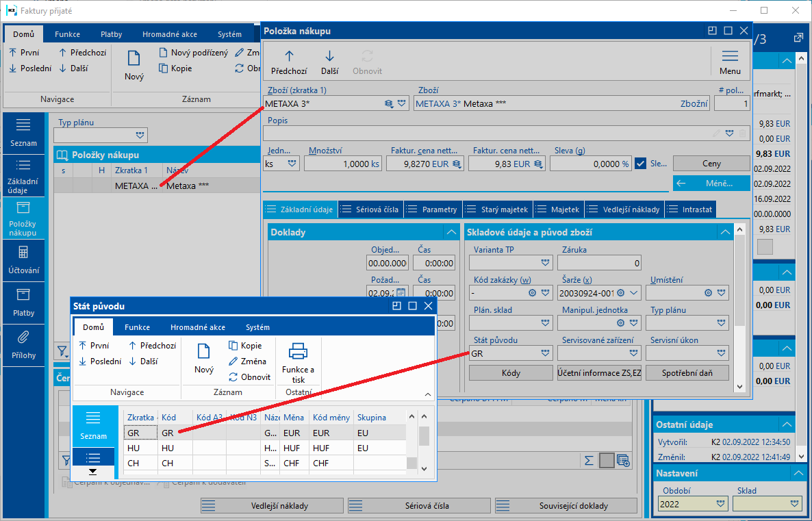Click the Záruka input field

(x=599, y=263)
